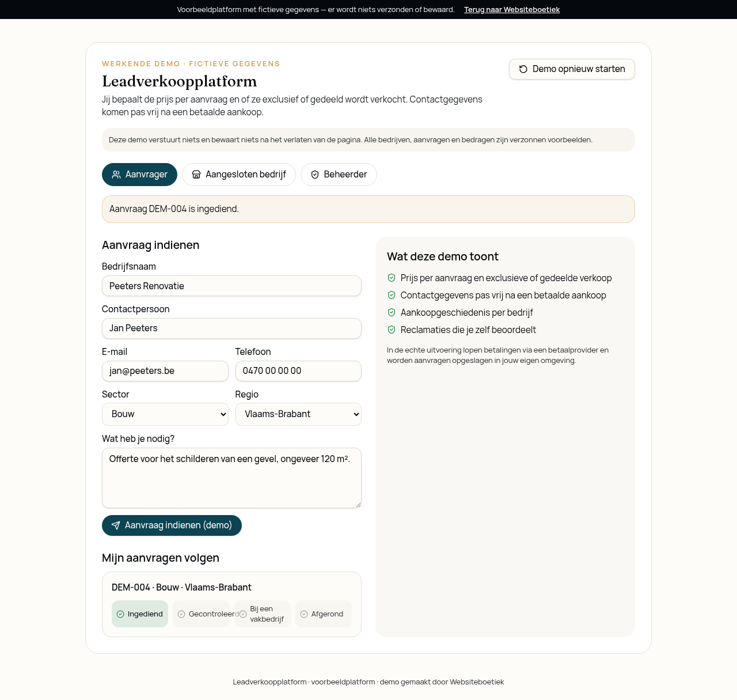Switch to the Aanvrager tab
Image resolution: width=737 pixels, height=700 pixels.
pos(139,175)
